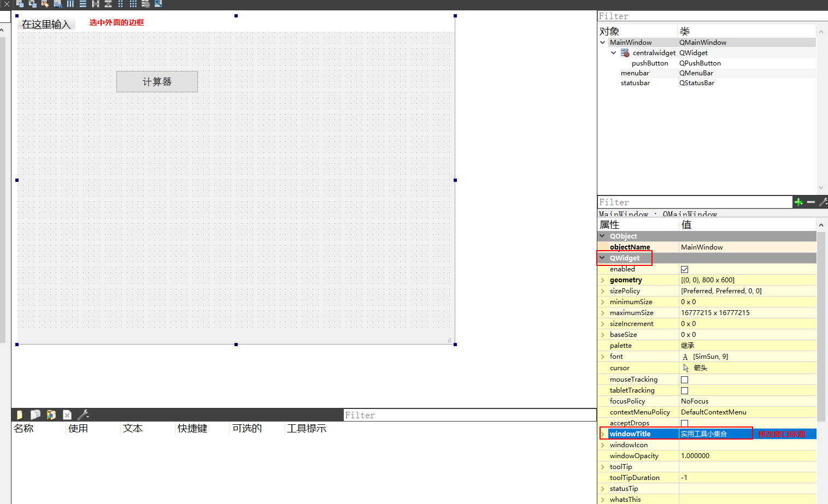This screenshot has height=504, width=828.
Task: Collapse the centralwidget tree node
Action: click(x=613, y=53)
